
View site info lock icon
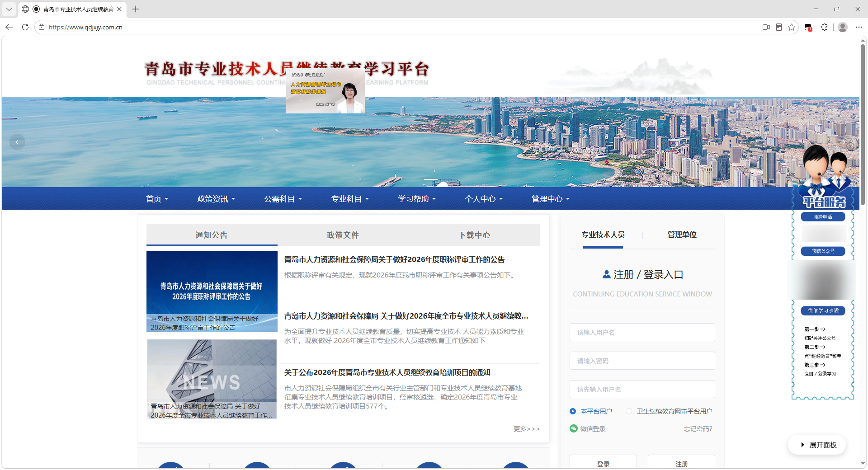coord(42,27)
